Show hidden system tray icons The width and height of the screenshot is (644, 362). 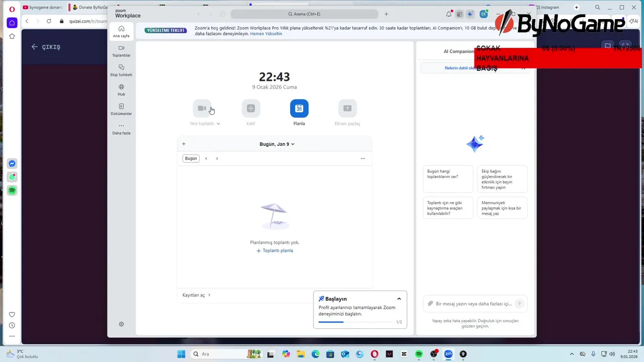click(x=572, y=354)
